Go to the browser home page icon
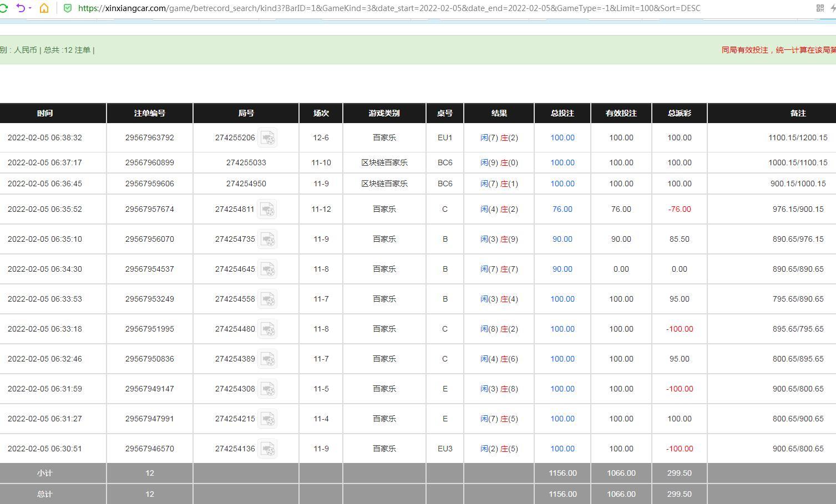The image size is (836, 504). [x=44, y=8]
